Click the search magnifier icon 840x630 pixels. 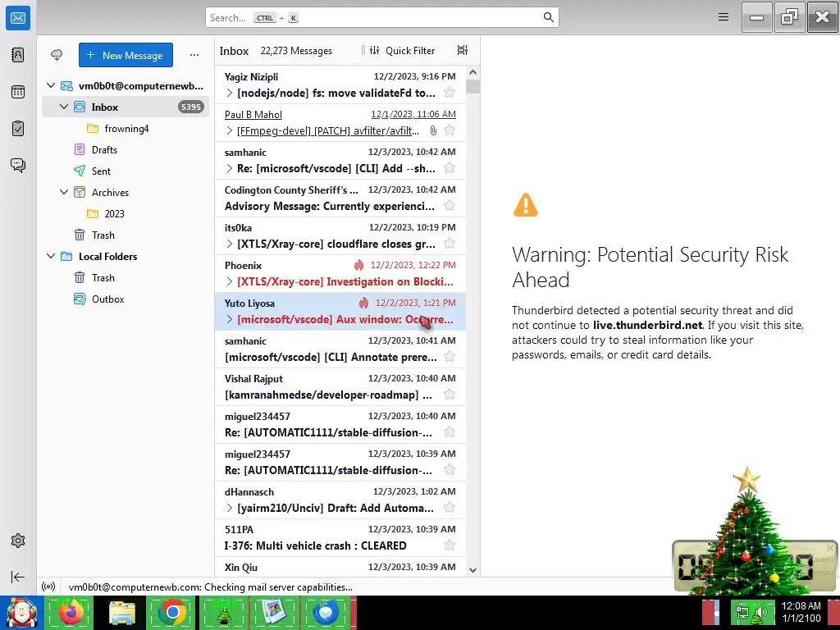pyautogui.click(x=548, y=17)
